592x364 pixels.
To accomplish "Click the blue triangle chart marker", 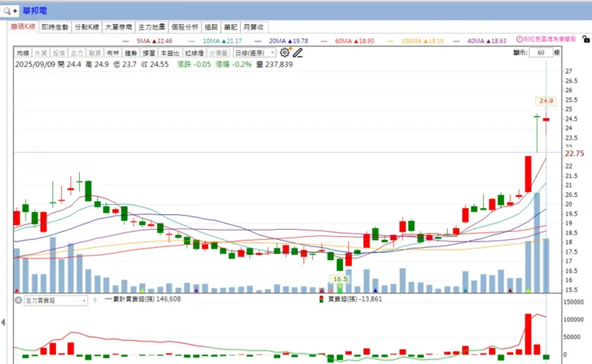I will [x=375, y=290].
